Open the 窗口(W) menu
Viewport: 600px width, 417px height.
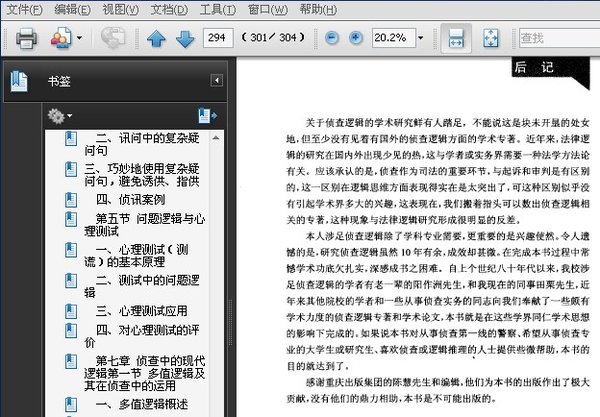coord(267,9)
